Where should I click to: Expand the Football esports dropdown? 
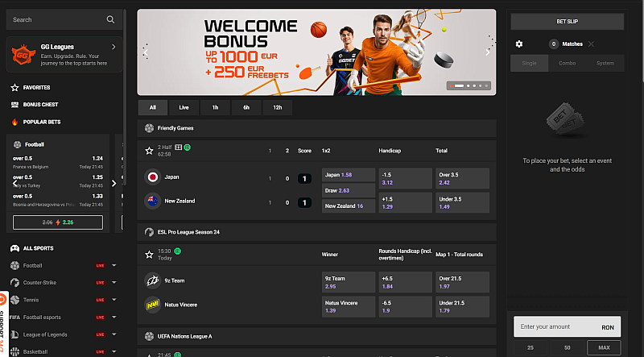coord(114,317)
